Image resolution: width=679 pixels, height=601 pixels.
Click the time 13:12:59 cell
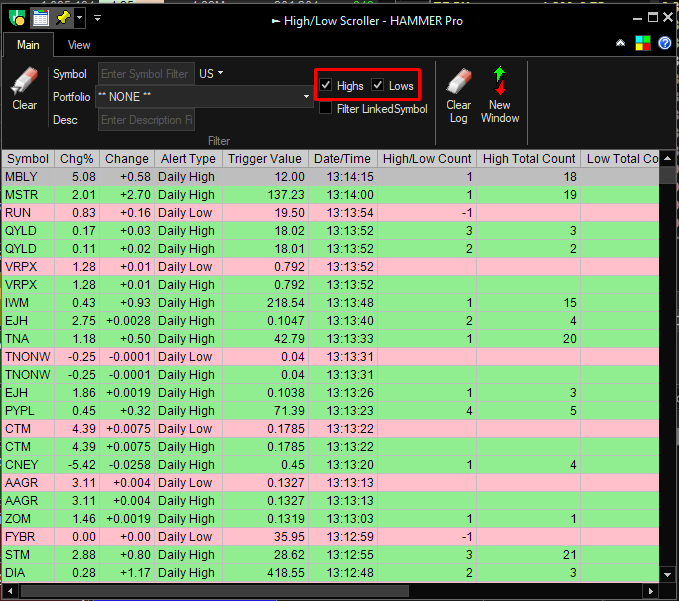tap(343, 536)
